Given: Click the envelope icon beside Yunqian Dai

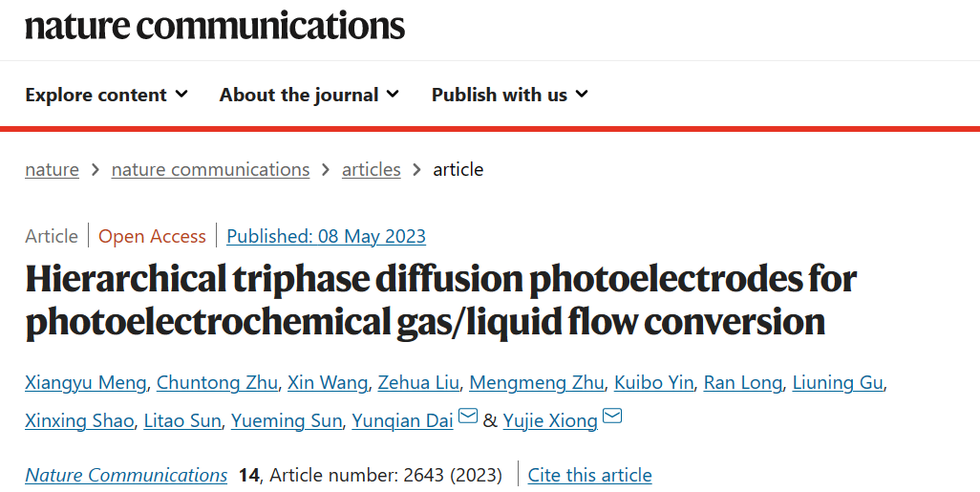Looking at the screenshot, I should [x=468, y=417].
